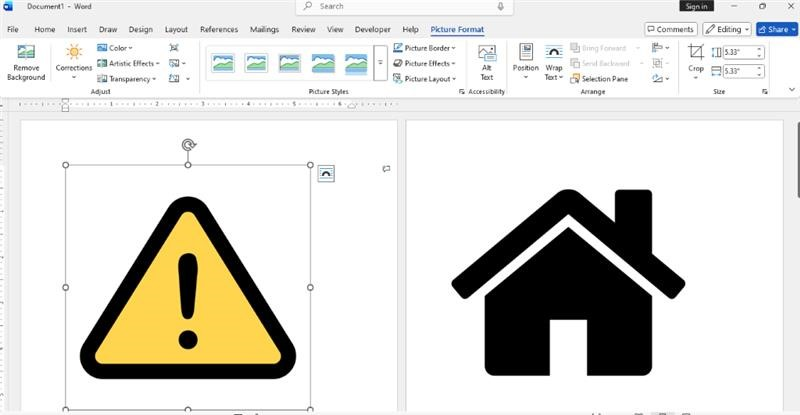Click the Alt Text button

click(487, 63)
